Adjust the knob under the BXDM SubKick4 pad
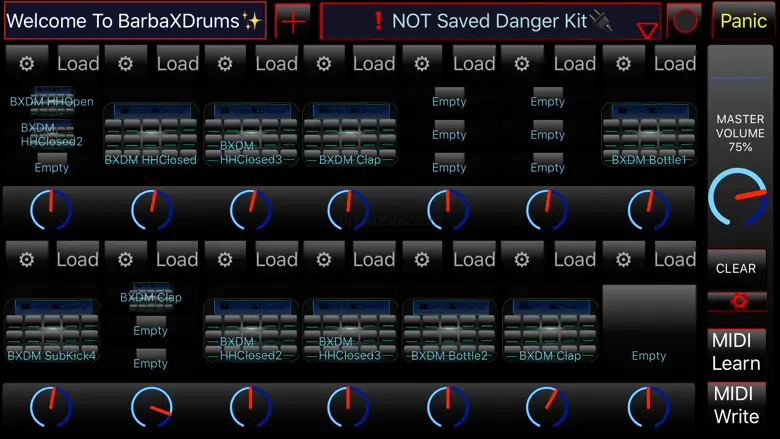The height and width of the screenshot is (439, 780). 51,407
